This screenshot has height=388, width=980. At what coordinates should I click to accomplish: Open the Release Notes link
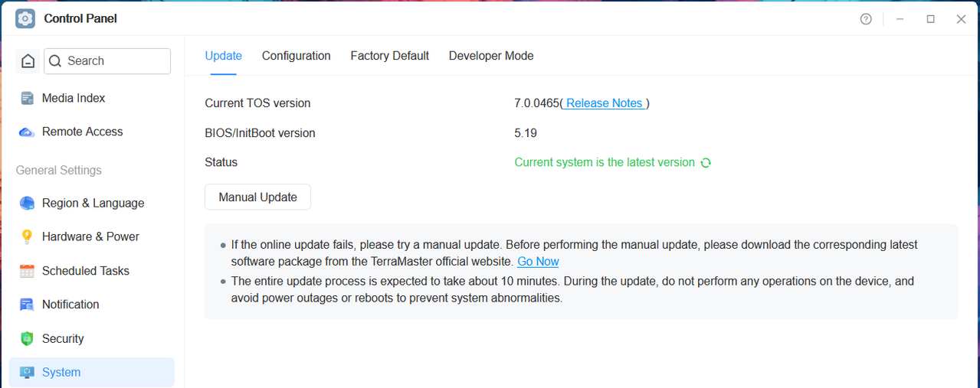pos(605,103)
